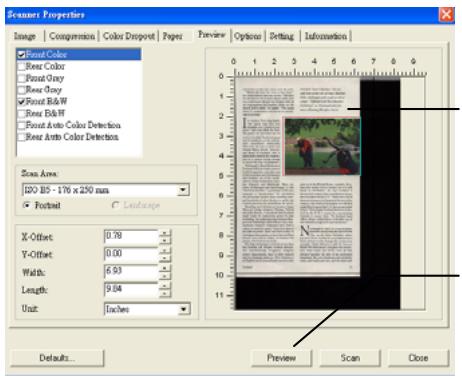Select the Portrait radio button
The image size is (462, 376).
(x=27, y=205)
